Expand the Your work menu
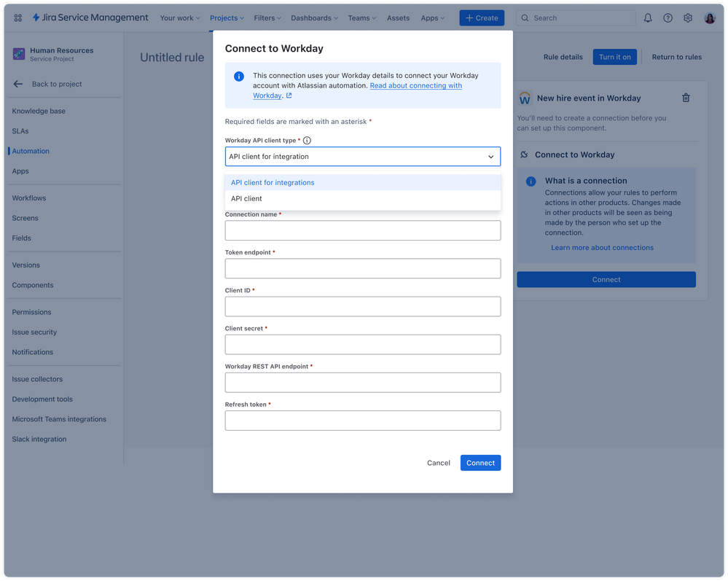 pyautogui.click(x=180, y=18)
